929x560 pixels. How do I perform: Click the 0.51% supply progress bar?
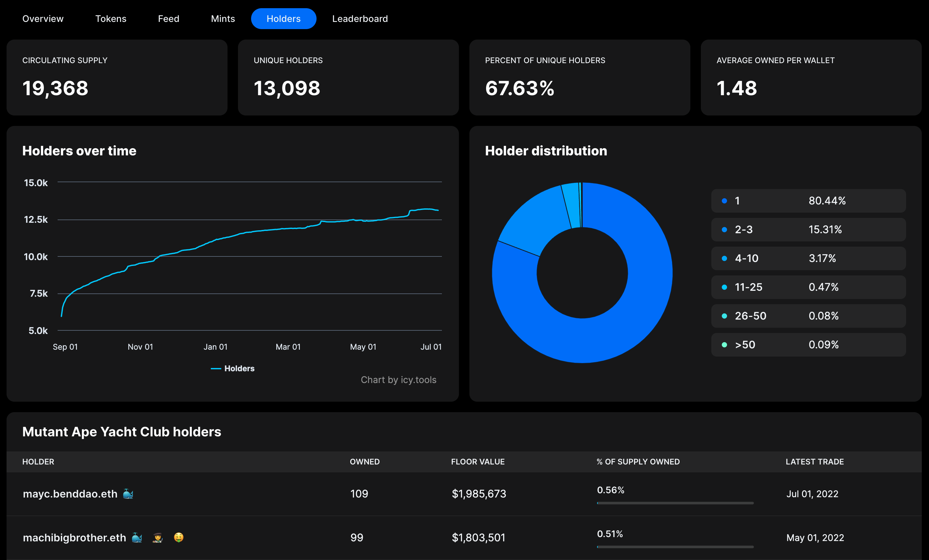coord(675,547)
